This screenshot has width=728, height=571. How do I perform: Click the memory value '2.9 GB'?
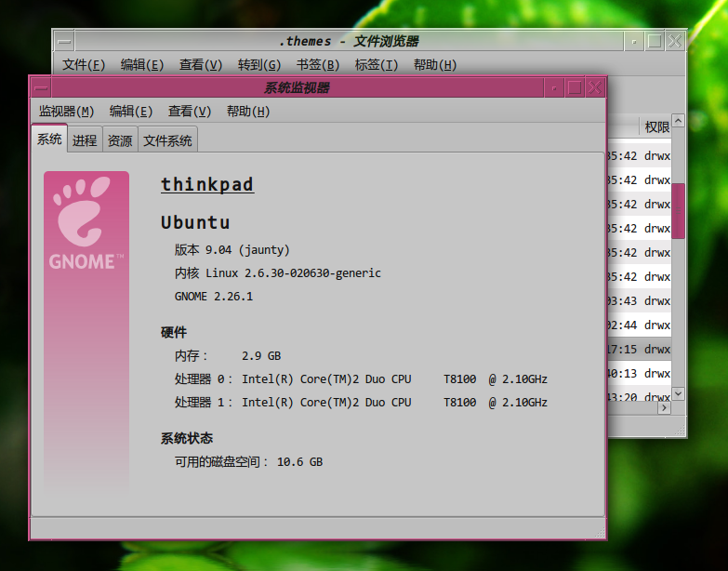(x=261, y=356)
